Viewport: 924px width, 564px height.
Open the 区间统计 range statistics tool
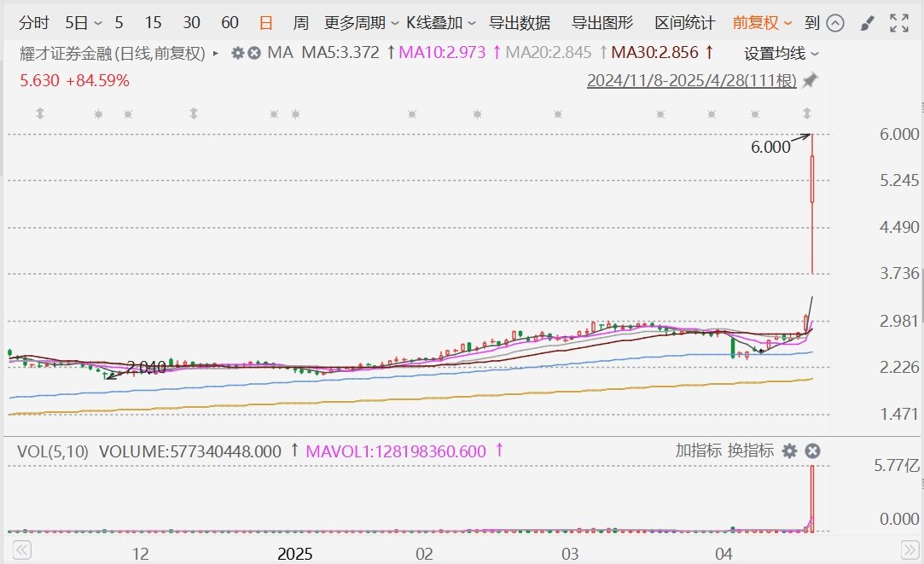[684, 23]
